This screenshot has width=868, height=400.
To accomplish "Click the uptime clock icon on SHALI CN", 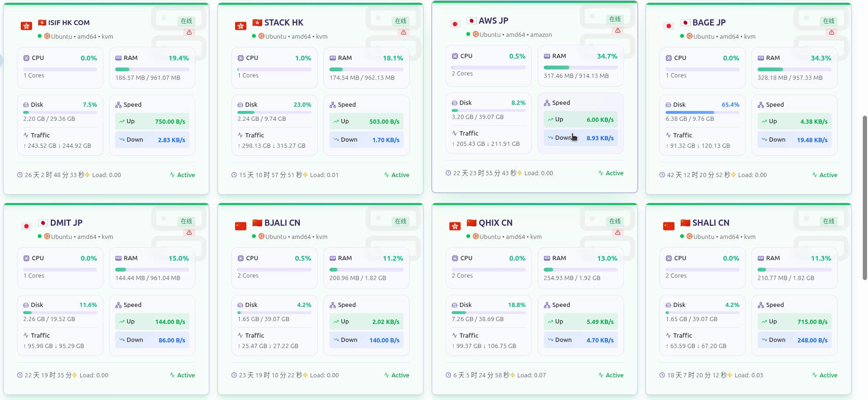I will pyautogui.click(x=662, y=375).
